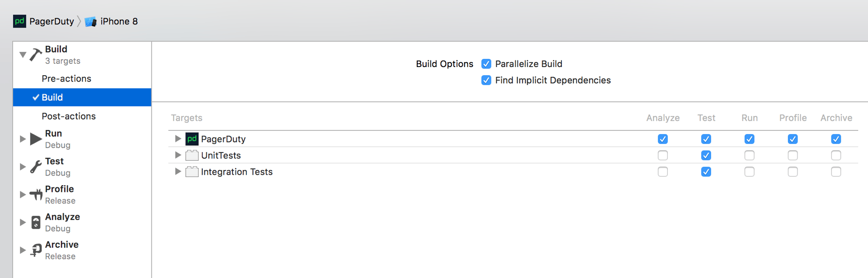
Task: Click the Archive icon in sidebar
Action: 36,250
